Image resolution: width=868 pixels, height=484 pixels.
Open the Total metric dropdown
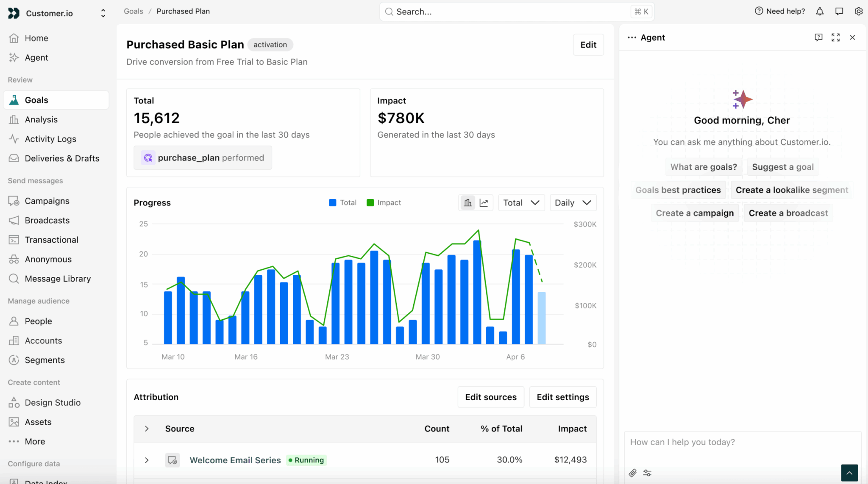point(521,203)
